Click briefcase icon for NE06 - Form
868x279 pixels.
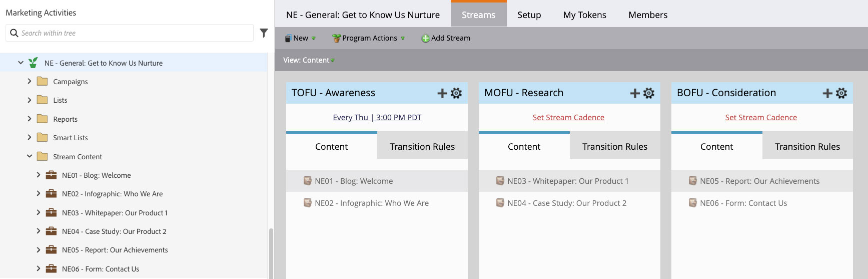[51, 268]
